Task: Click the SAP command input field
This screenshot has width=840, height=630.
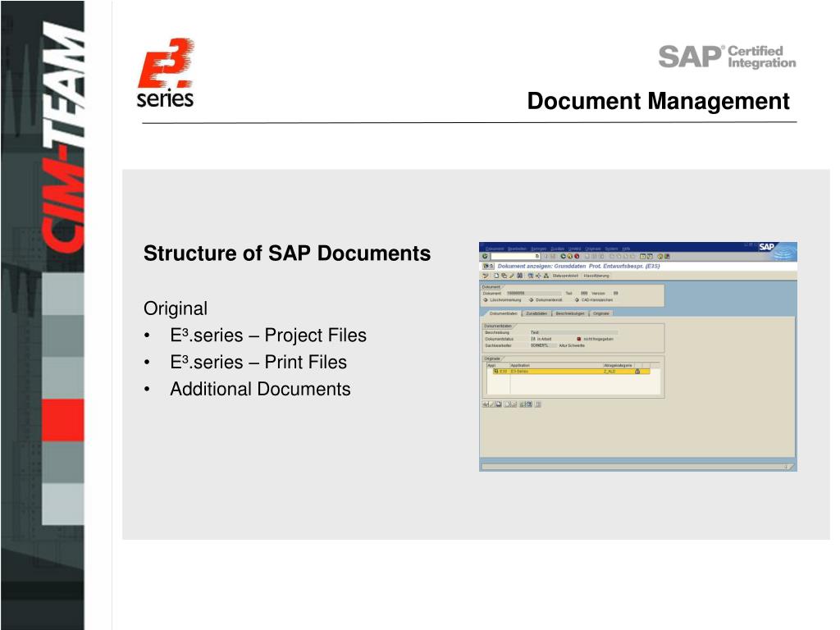Action: pos(514,256)
